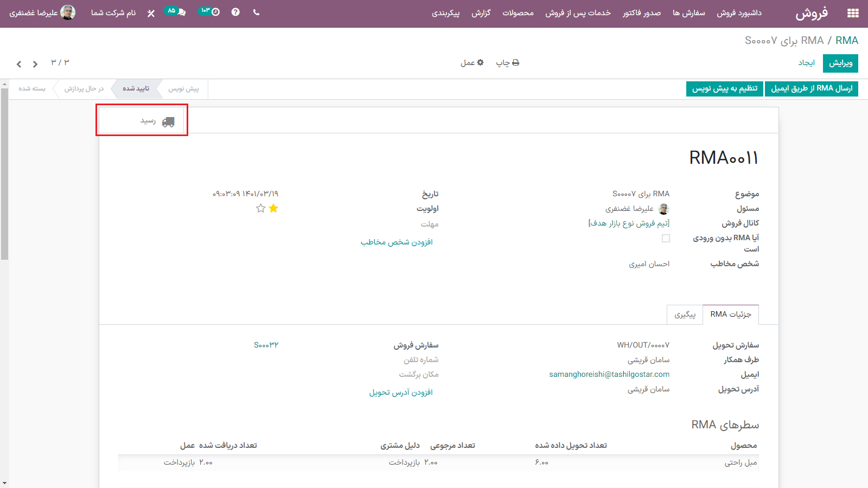This screenshot has width=868, height=488.
Task: Open گزارش menu
Action: (481, 13)
